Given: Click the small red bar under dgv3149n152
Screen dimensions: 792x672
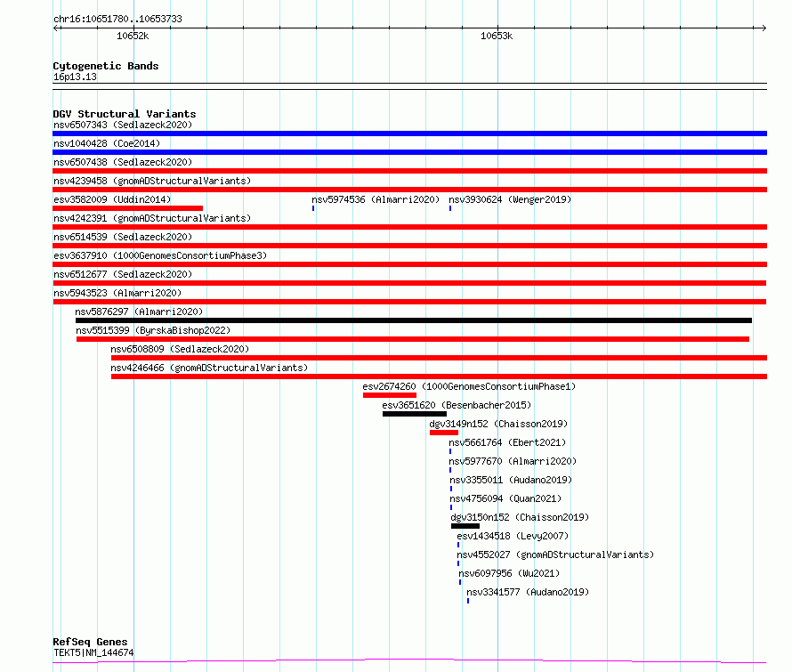Looking at the screenshot, I should pos(444,433).
